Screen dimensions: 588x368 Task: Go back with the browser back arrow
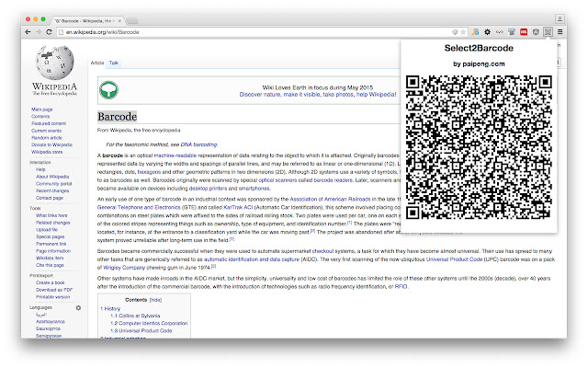click(x=28, y=32)
